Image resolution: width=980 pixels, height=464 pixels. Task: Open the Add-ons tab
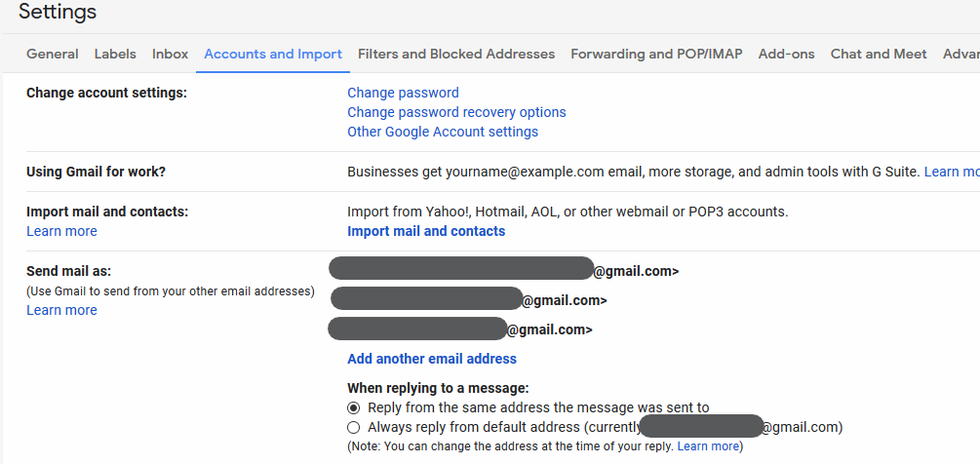pos(786,54)
